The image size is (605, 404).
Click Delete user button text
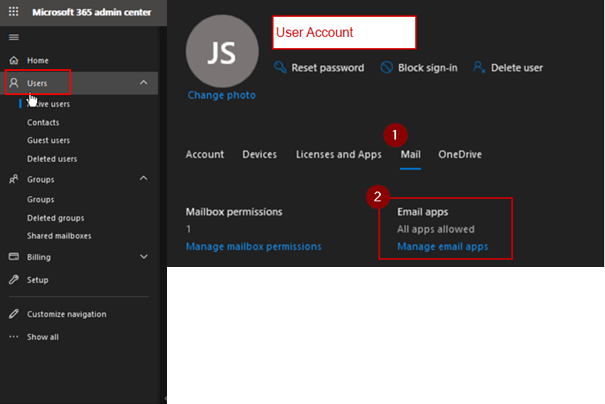coord(517,68)
